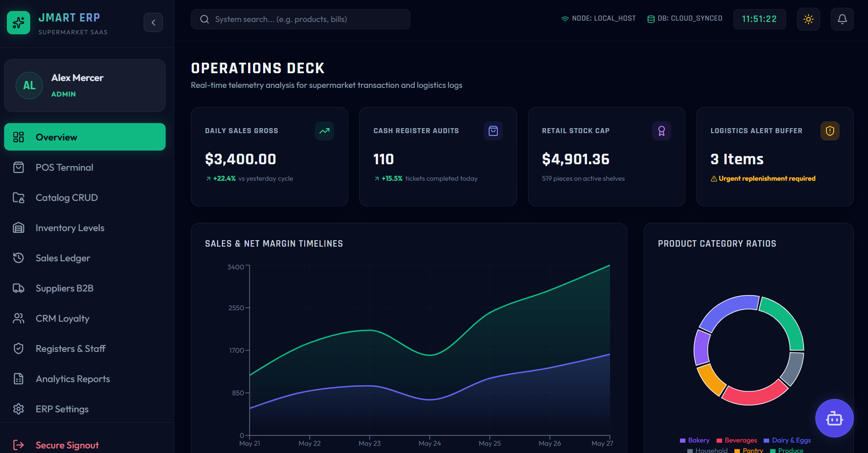Collapse the sidebar with chevron button
The image size is (868, 453).
(153, 22)
